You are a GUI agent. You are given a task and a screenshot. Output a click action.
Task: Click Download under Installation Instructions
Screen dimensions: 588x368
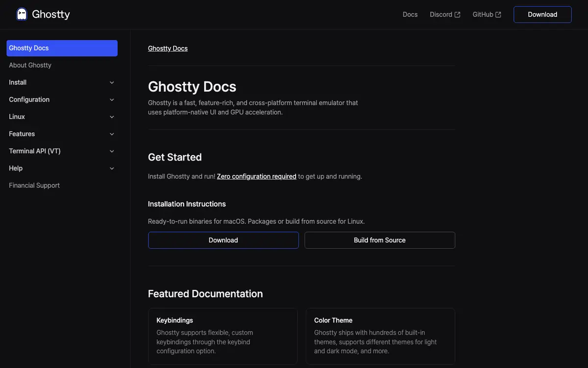click(223, 240)
